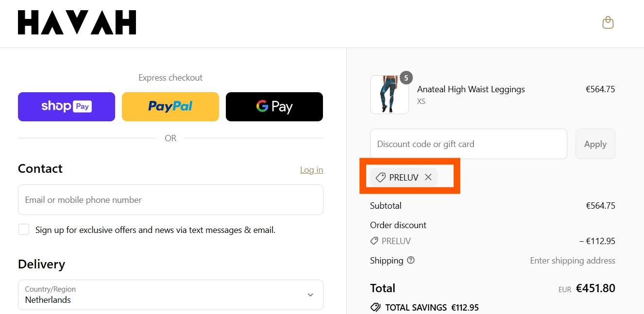The height and width of the screenshot is (314, 644).
Task: Open the Anateal leggings product thumbnail
Action: pos(390,95)
